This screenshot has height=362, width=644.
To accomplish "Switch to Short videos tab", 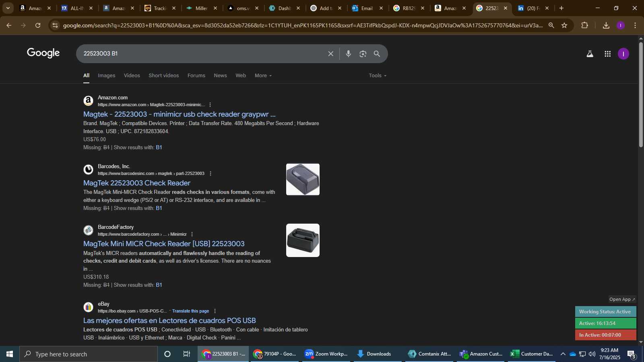I will click(164, 76).
